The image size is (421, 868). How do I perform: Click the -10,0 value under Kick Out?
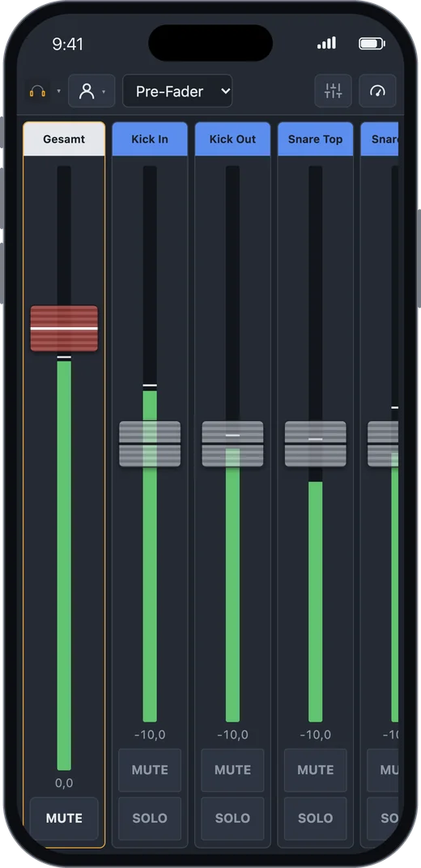232,734
